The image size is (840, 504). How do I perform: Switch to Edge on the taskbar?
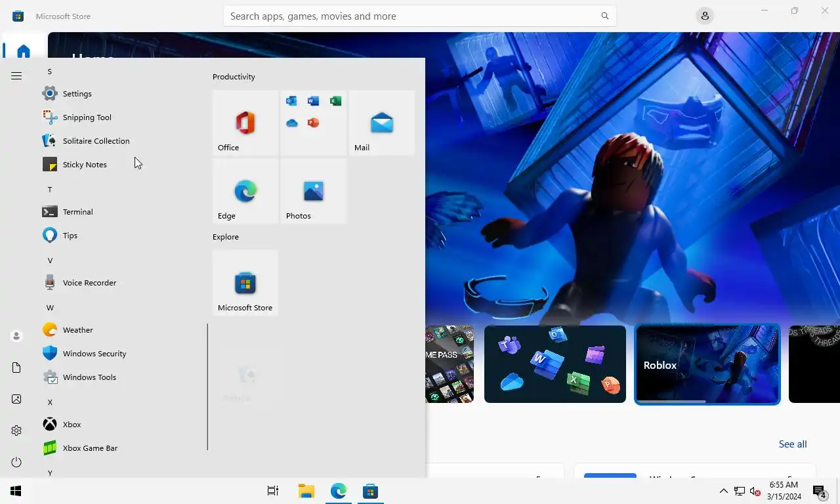click(339, 491)
